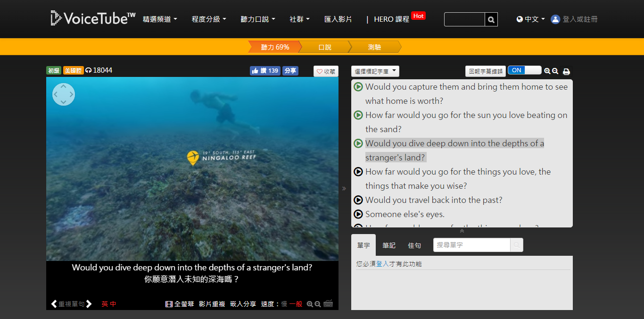Click the heart 收藏 favorite button
Screen dimensions: 644x319
[x=326, y=71]
